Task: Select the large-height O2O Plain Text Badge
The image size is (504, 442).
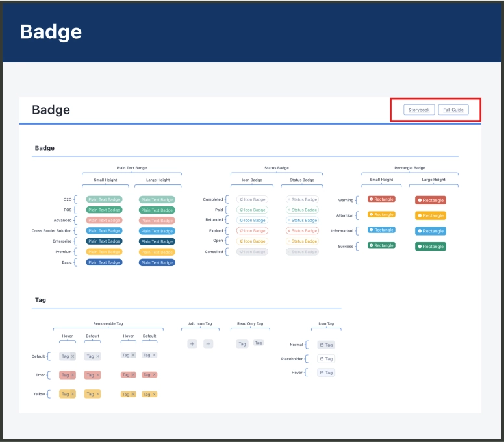Action: point(157,199)
